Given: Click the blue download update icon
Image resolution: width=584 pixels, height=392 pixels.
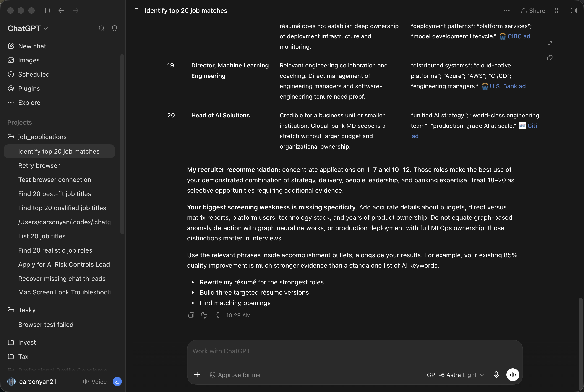Looking at the screenshot, I should pos(117,382).
